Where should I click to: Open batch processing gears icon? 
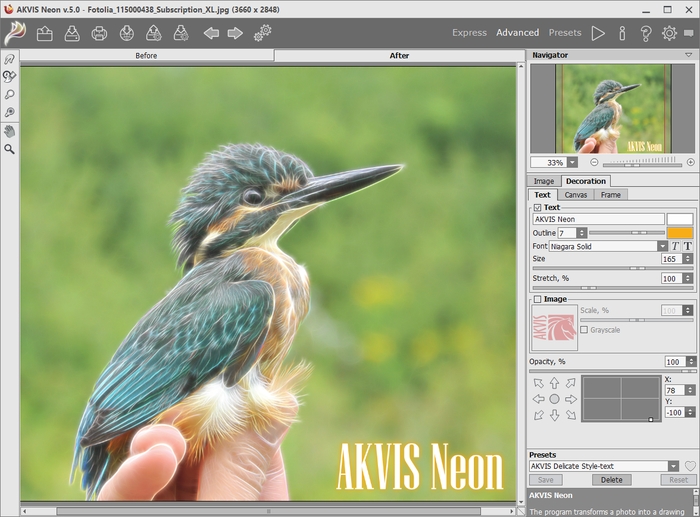click(262, 33)
